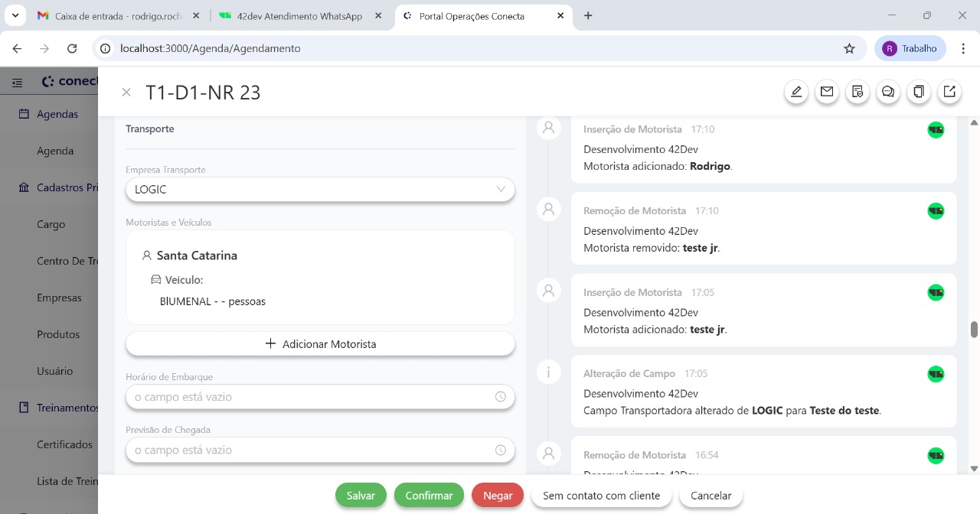Open the envelope email icon

tap(827, 92)
